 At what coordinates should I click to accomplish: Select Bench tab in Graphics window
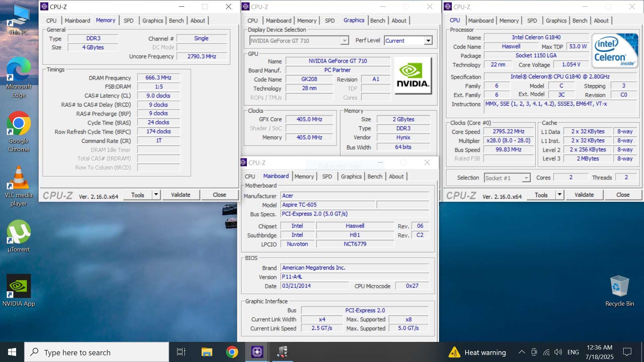click(377, 20)
